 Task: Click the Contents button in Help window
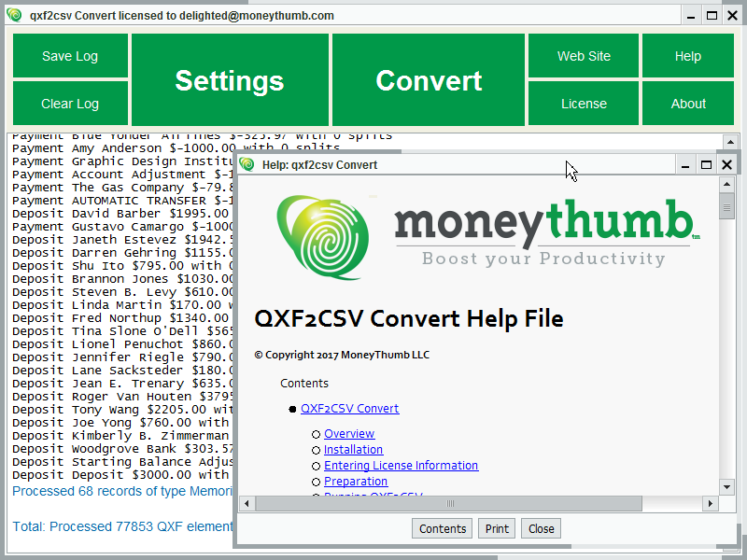click(442, 528)
